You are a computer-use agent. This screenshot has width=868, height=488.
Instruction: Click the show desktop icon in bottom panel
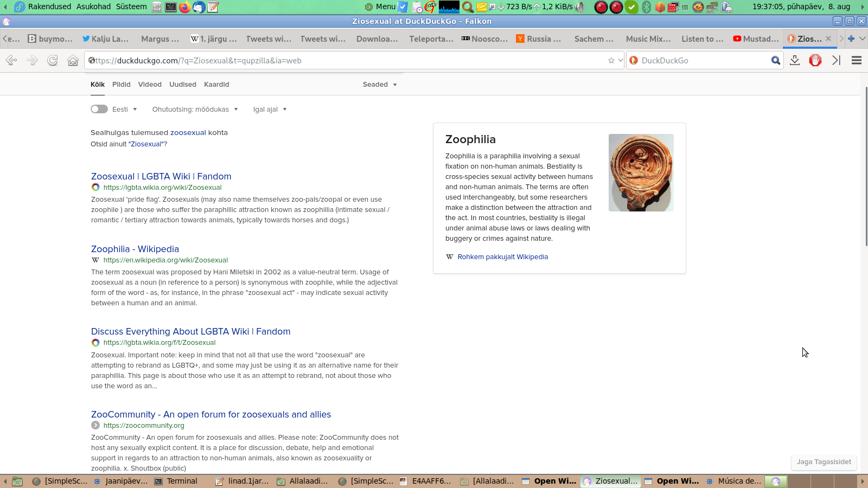(17, 481)
